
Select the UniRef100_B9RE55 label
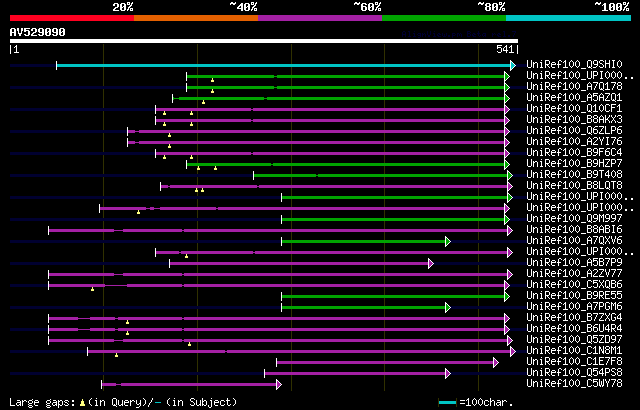pos(574,296)
